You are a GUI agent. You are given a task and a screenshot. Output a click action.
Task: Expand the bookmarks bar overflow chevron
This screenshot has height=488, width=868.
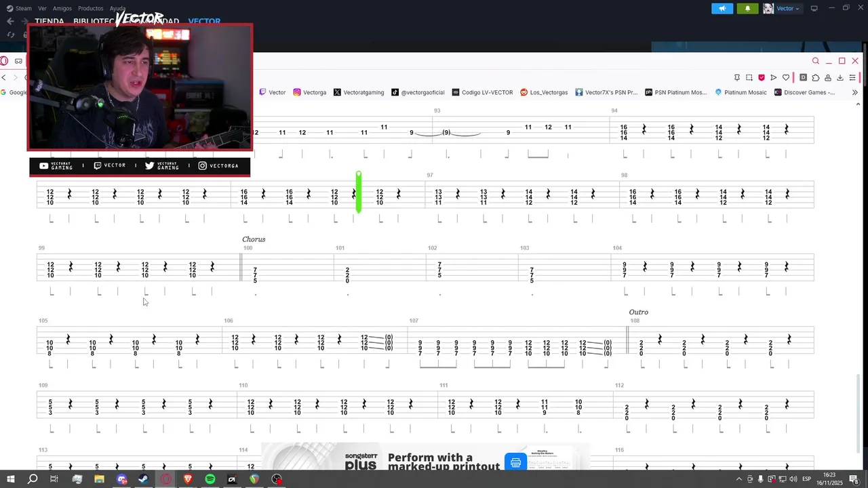point(854,92)
